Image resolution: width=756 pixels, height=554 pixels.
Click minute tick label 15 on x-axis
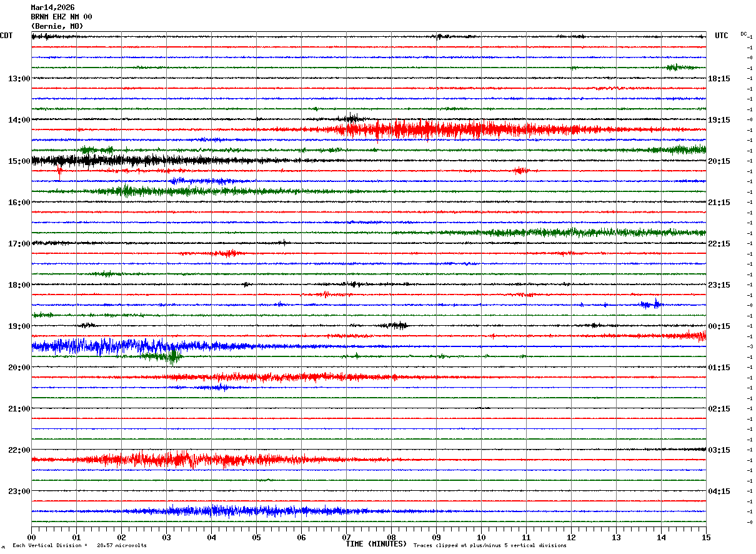click(x=705, y=538)
